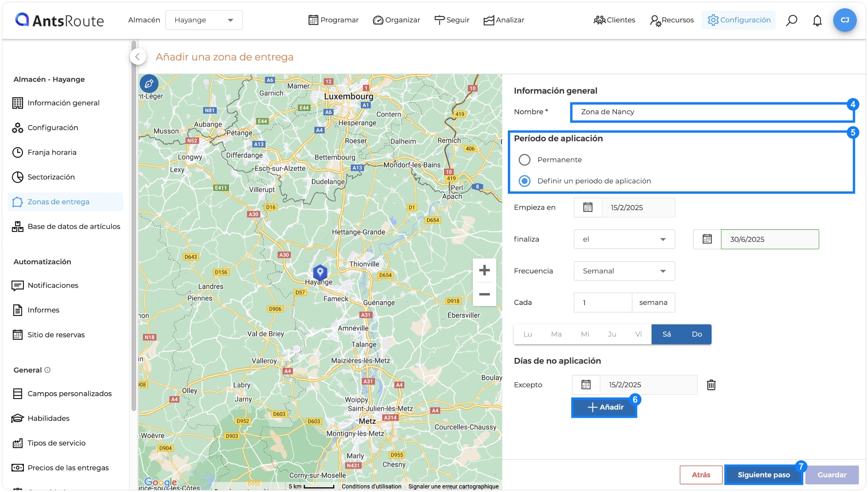Open the calendar icon for the finaliza date

point(707,239)
